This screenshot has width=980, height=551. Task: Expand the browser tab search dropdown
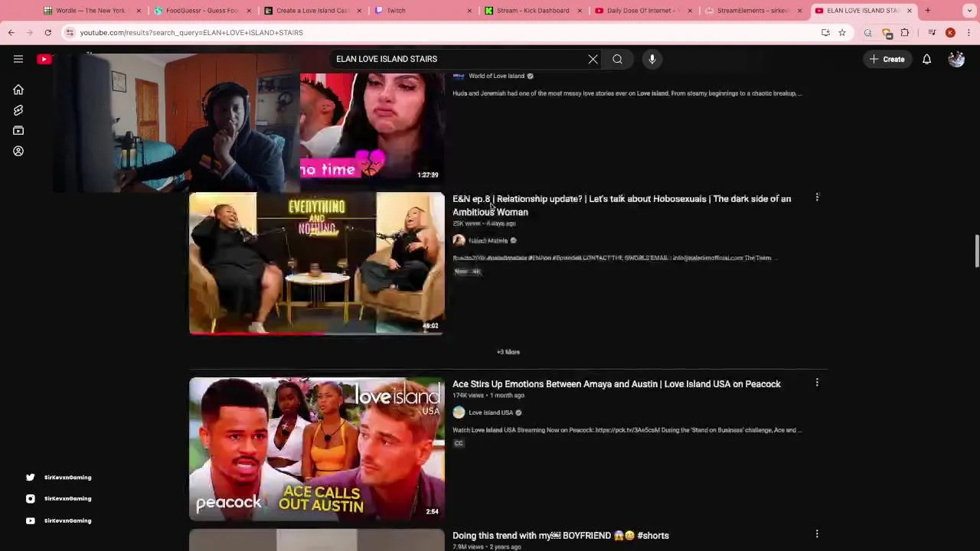point(969,10)
